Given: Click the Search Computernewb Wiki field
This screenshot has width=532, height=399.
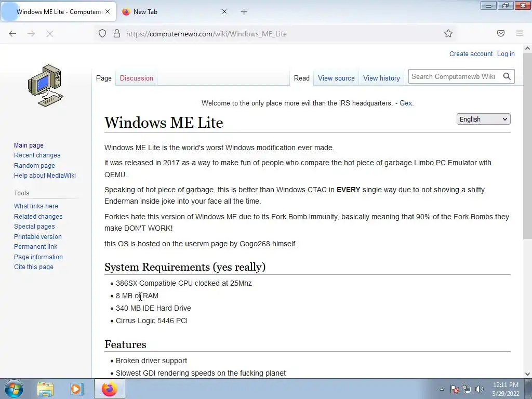Looking at the screenshot, I should click(x=455, y=76).
